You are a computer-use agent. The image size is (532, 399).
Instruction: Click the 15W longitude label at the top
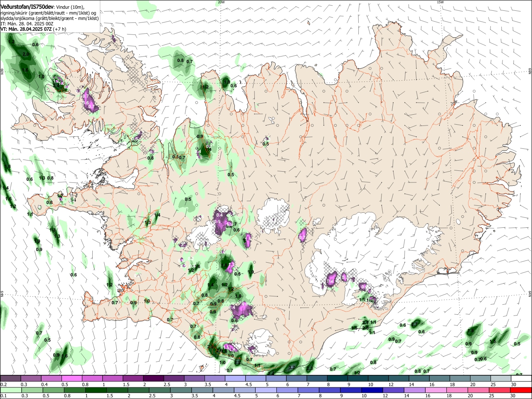point(440,2)
